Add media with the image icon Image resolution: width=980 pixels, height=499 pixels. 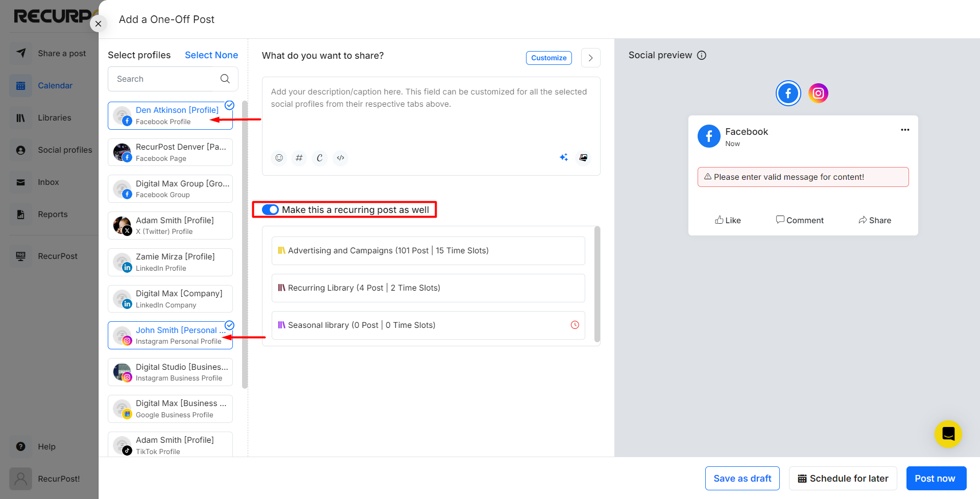click(x=583, y=157)
